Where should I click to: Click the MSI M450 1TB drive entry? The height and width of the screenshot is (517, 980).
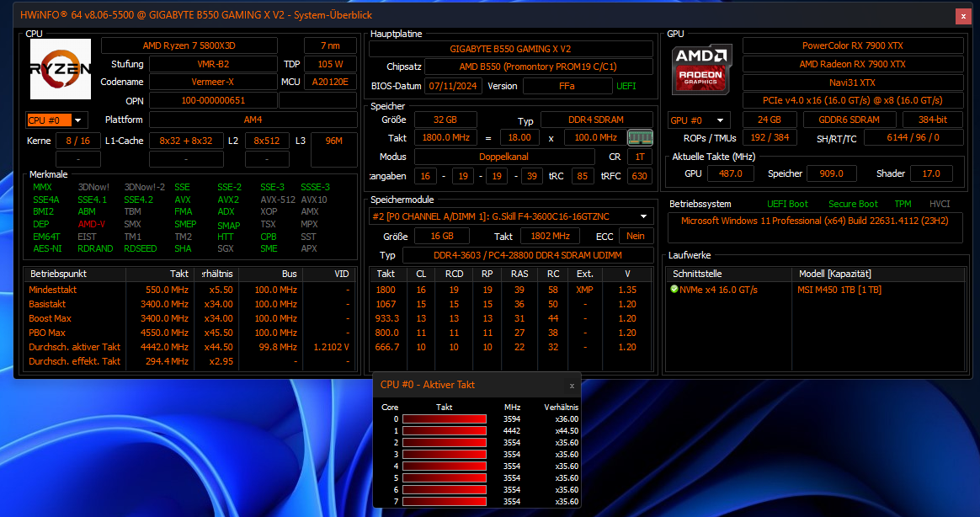click(x=839, y=290)
